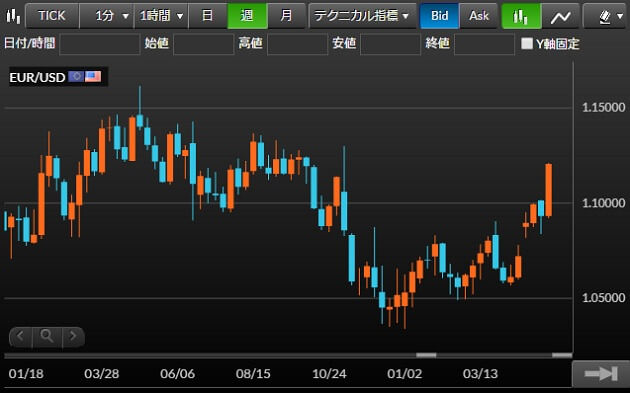Select the 週 weekly chart tab
Viewport: 630px width, 393px height.
(247, 16)
